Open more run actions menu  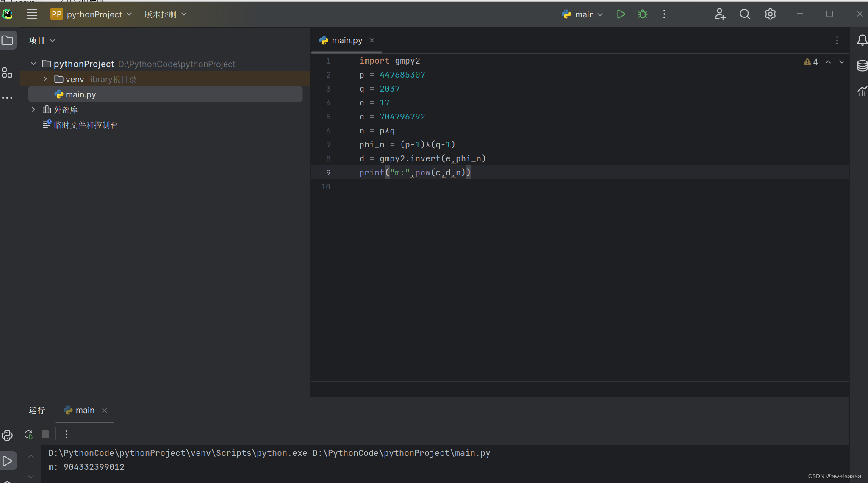pos(664,14)
